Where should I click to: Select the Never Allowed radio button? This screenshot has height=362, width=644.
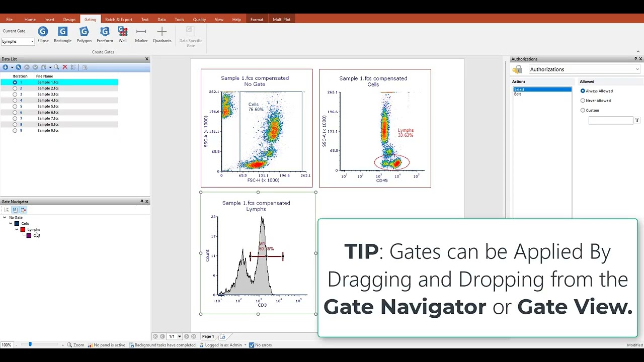coord(583,101)
